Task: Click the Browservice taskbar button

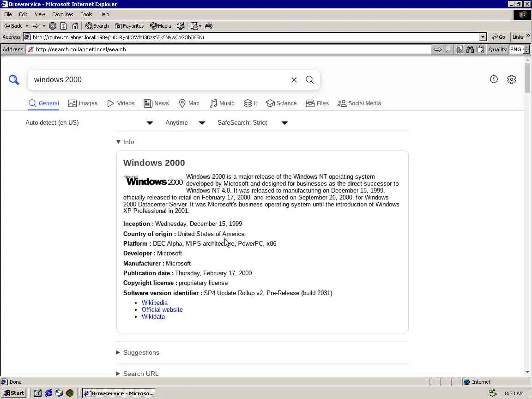Action: 119,393
